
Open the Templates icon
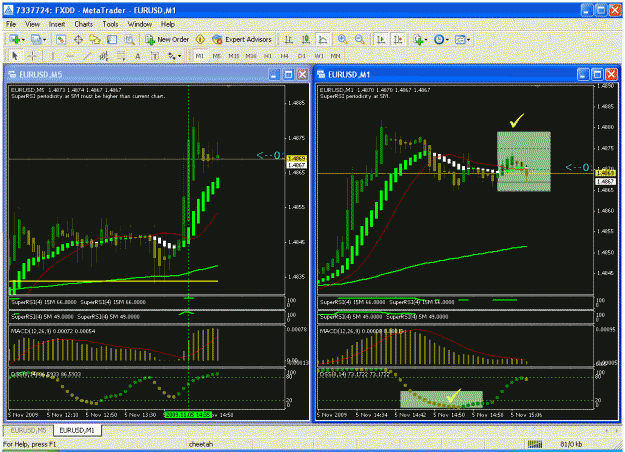[x=460, y=39]
